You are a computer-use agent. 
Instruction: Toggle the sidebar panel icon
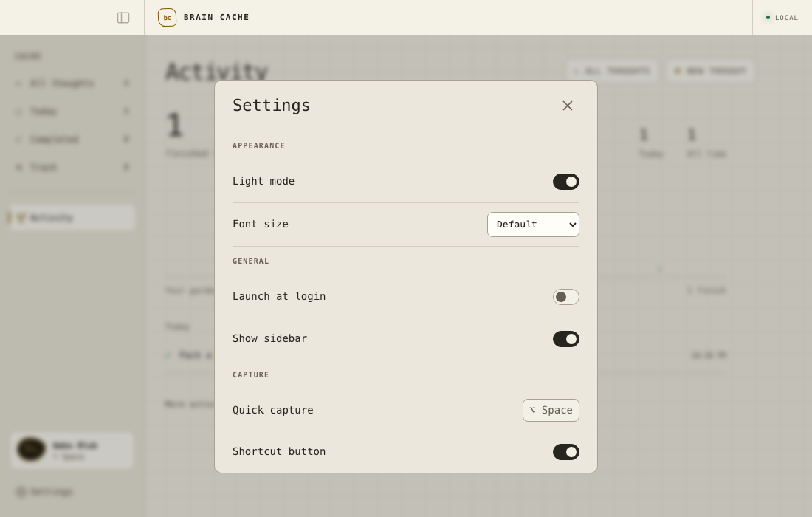(x=123, y=18)
